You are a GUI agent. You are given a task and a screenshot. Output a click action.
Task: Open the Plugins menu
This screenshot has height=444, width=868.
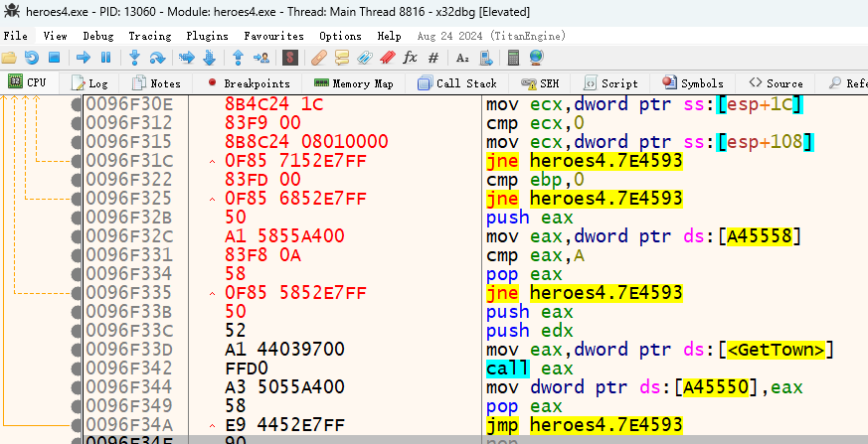click(x=207, y=36)
